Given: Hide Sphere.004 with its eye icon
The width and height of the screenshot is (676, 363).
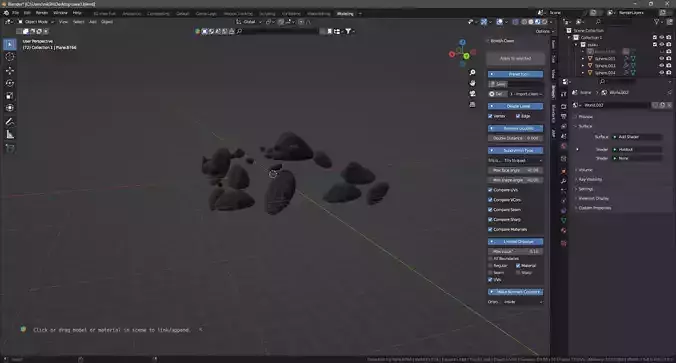Looking at the screenshot, I should (661, 73).
